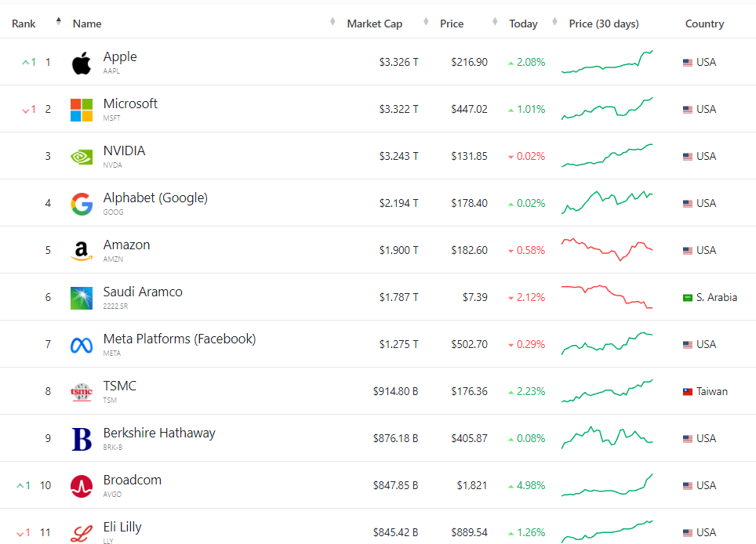
Task: Click the Meta Platforms logo icon
Action: coord(82,345)
